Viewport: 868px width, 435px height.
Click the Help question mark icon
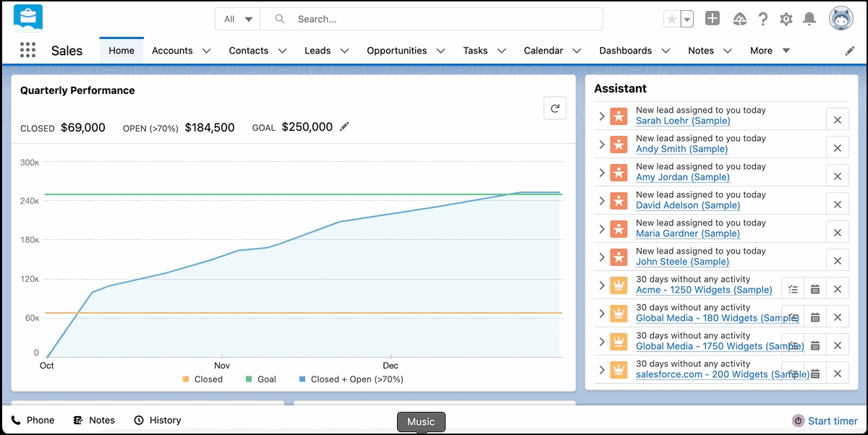click(x=762, y=20)
